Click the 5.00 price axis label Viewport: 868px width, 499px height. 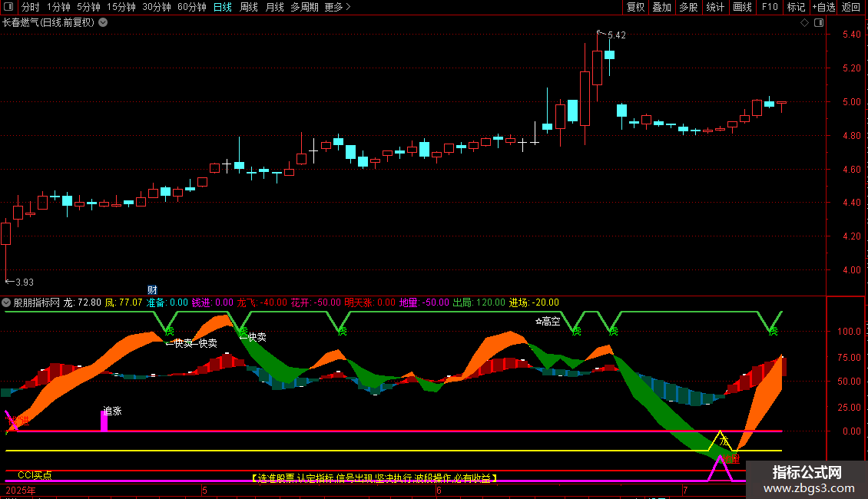851,102
